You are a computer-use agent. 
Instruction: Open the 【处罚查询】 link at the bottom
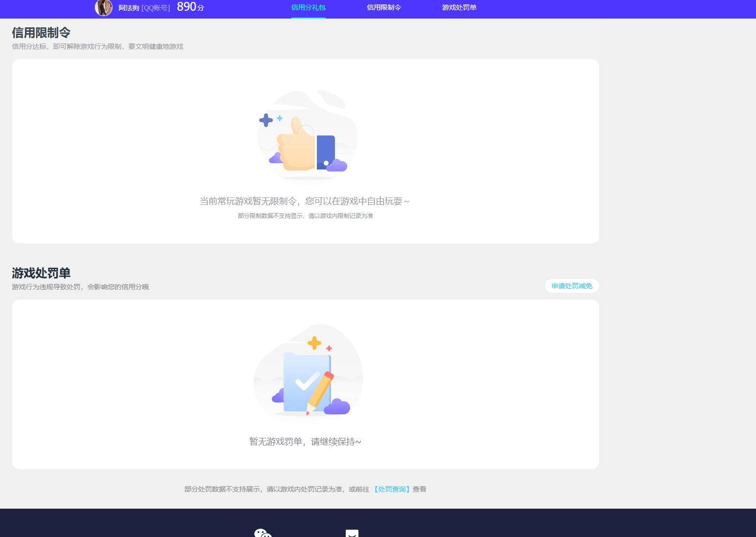[392, 489]
